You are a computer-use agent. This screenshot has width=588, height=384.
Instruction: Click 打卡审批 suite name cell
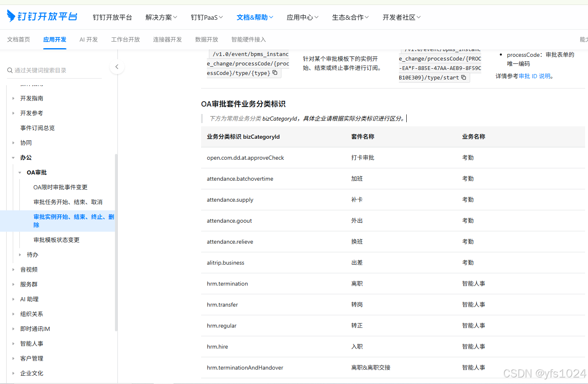363,158
